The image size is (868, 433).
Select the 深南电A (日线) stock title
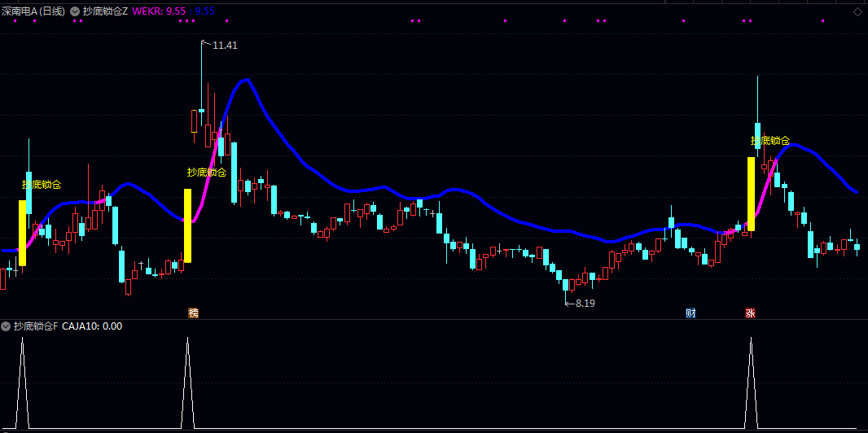click(33, 11)
